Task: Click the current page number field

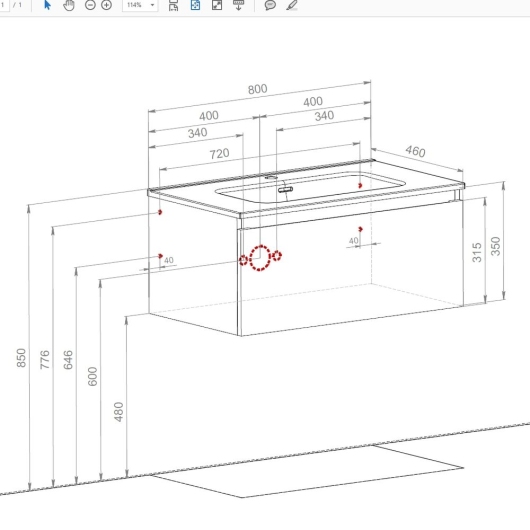Action: tap(3, 5)
